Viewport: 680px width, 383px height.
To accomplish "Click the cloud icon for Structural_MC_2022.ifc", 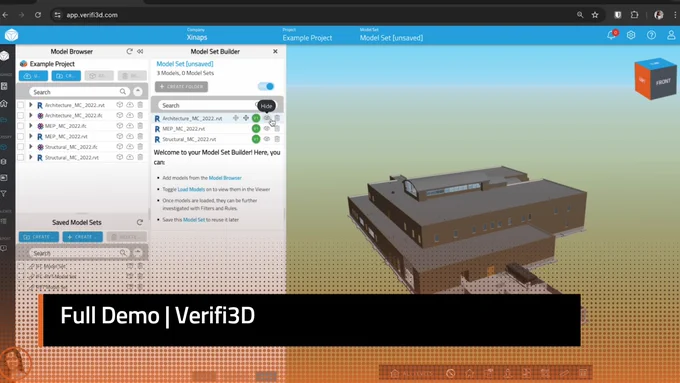I will tap(130, 147).
